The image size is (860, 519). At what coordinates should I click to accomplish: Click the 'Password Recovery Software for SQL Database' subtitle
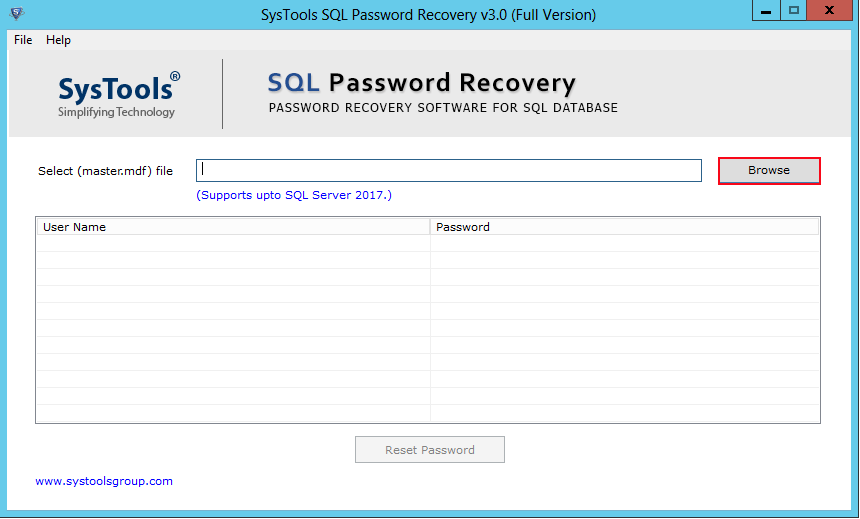point(443,108)
